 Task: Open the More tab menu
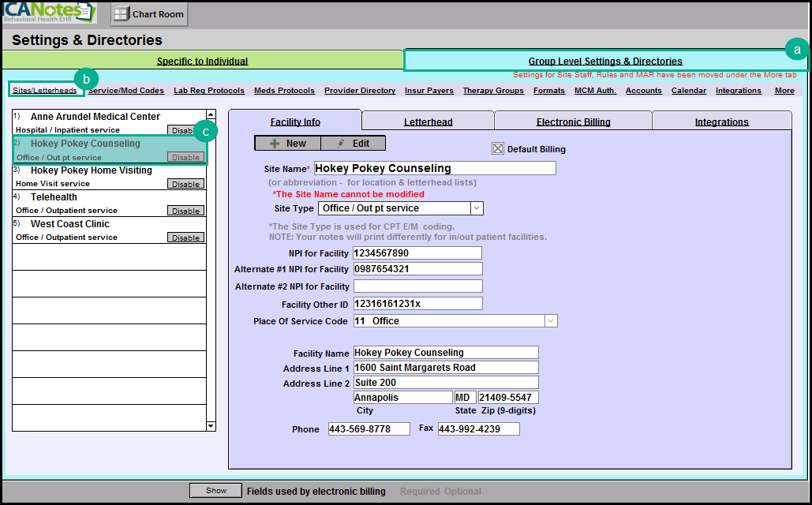[784, 91]
